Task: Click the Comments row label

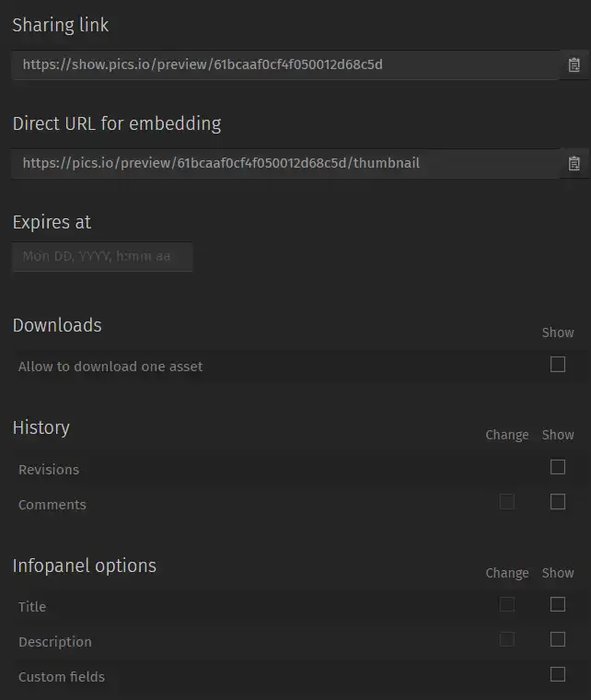Action: [52, 505]
